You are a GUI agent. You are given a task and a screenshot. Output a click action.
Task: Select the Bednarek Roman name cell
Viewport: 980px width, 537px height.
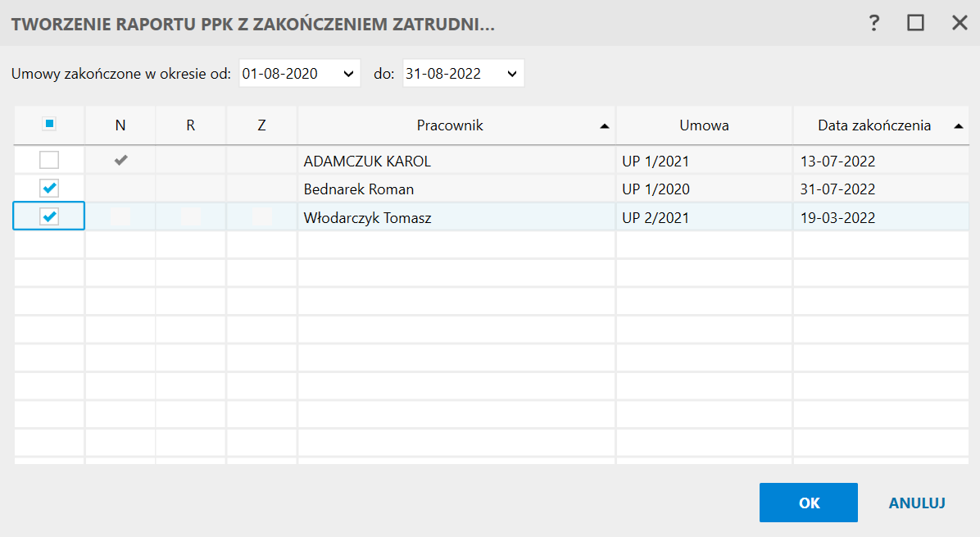(x=457, y=189)
